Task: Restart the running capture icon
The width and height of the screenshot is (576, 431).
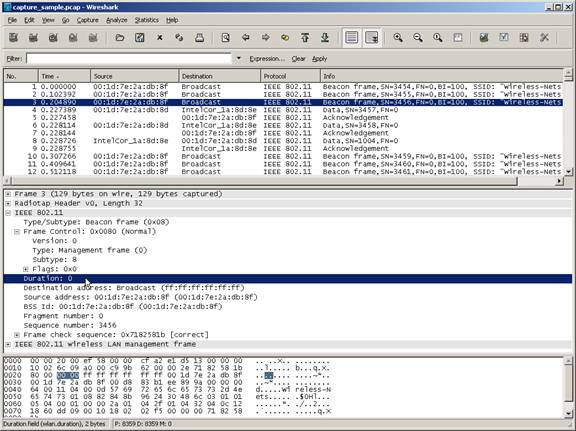Action: tap(93, 37)
